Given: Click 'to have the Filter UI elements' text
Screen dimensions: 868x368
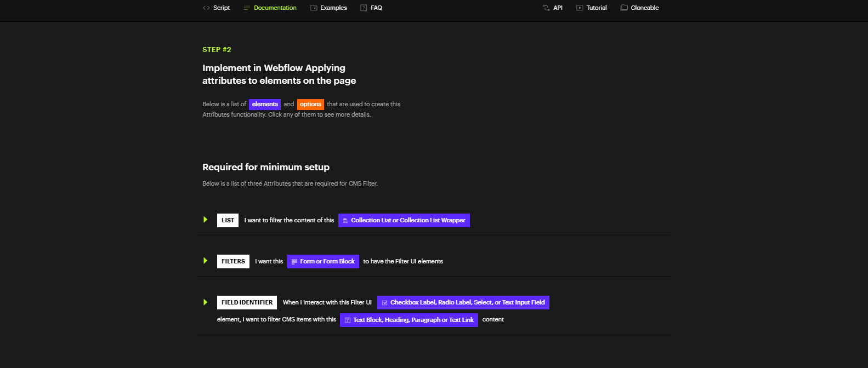Looking at the screenshot, I should (x=403, y=261).
